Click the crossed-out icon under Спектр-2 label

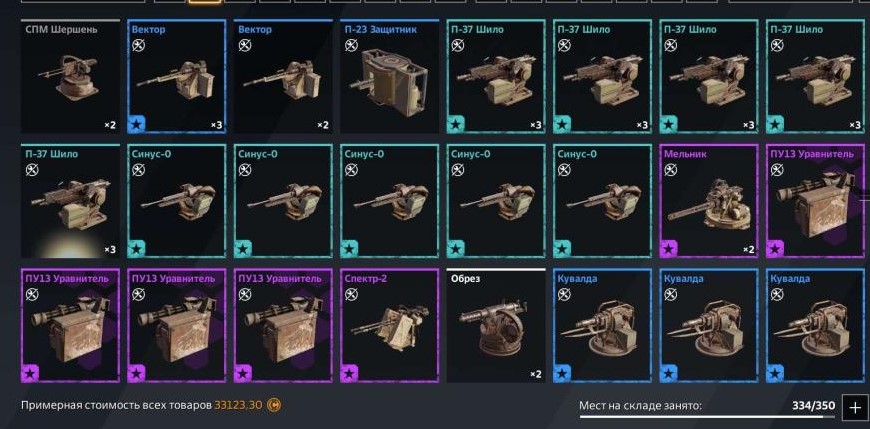tap(351, 294)
